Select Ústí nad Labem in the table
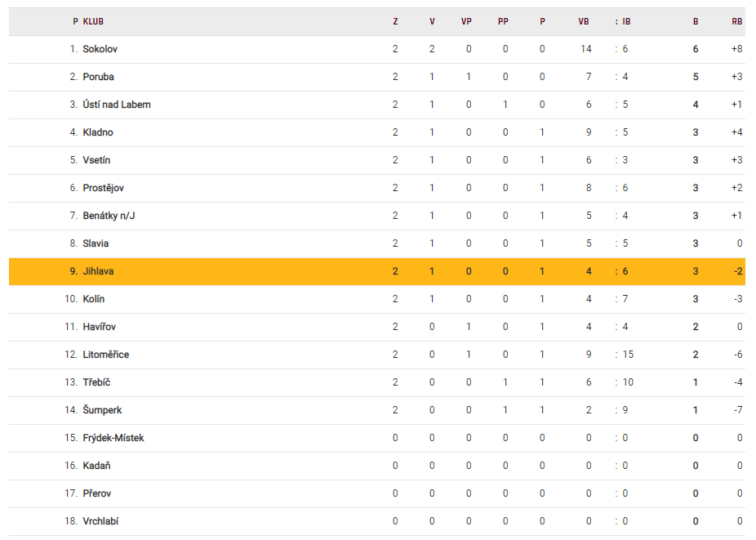 pos(117,105)
